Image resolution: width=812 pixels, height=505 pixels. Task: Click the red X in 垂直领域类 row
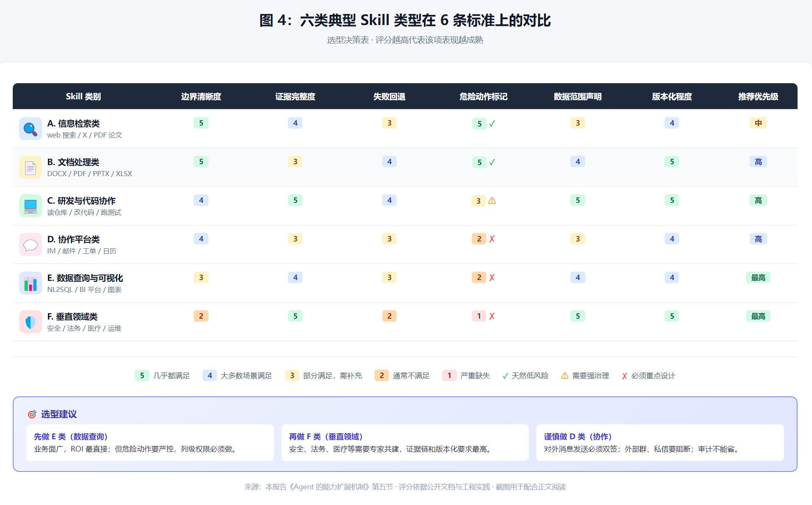click(492, 316)
